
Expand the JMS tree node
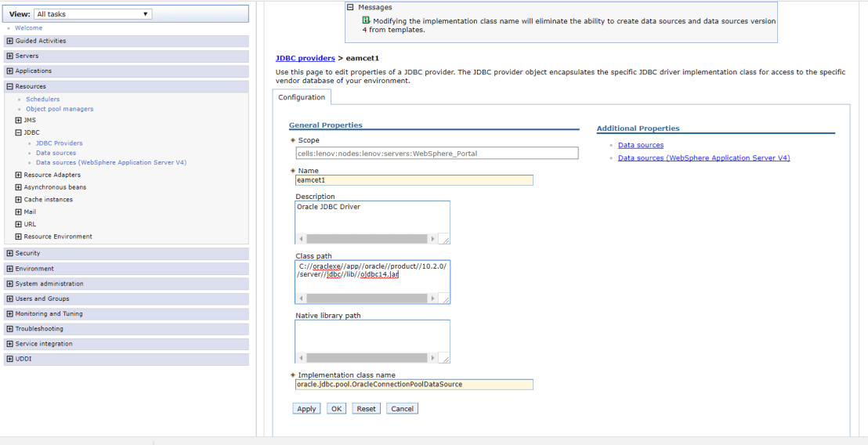coord(19,121)
